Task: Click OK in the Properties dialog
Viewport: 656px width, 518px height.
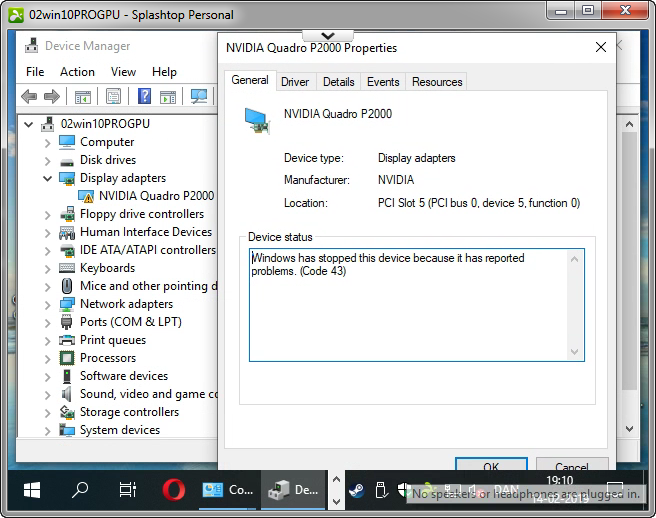Action: click(491, 465)
